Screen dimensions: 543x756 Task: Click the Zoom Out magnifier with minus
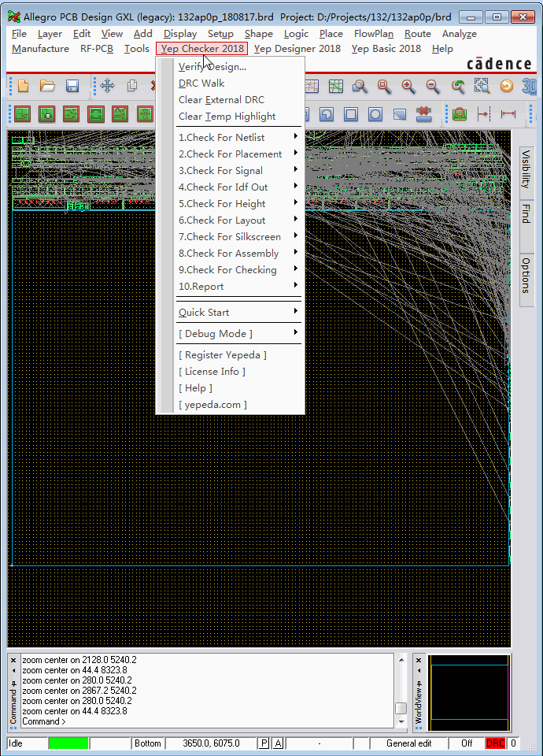[433, 87]
